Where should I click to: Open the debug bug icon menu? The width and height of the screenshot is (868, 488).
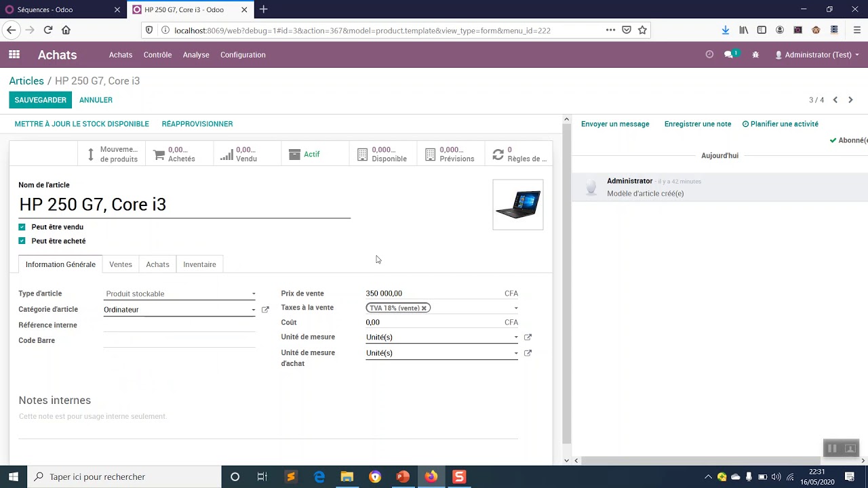pos(755,55)
